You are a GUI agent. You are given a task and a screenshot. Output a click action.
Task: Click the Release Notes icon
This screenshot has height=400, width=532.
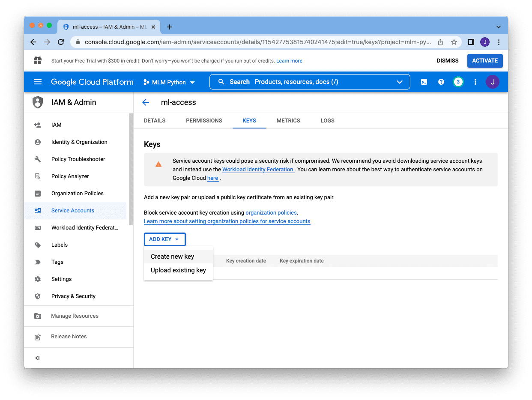click(x=38, y=337)
